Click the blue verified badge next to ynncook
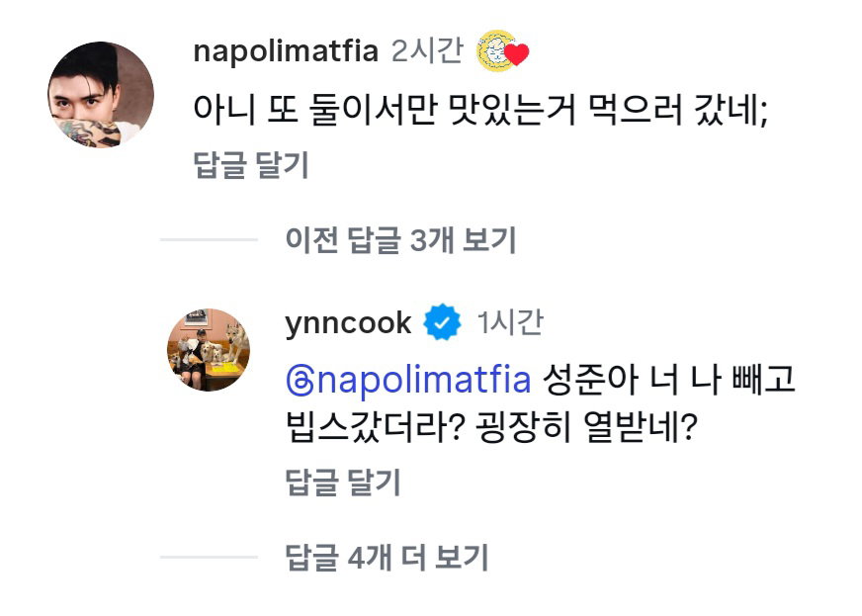Screen dimensions: 862x616 (442, 322)
